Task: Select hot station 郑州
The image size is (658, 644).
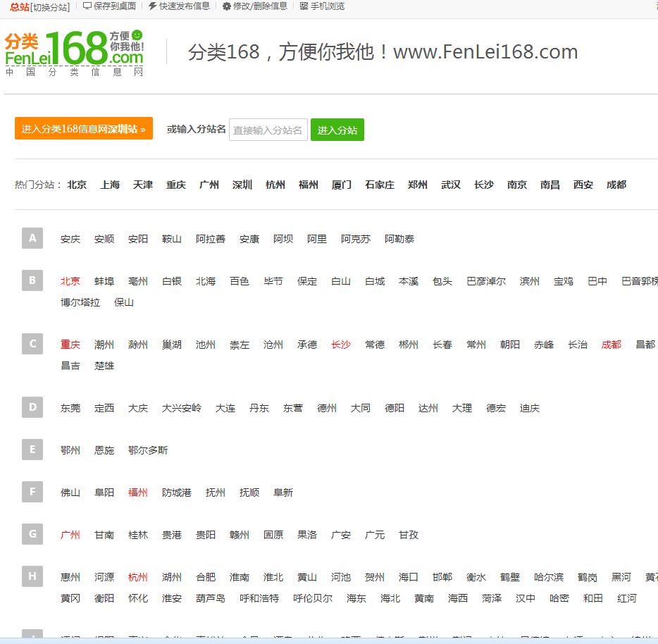Action: 418,185
